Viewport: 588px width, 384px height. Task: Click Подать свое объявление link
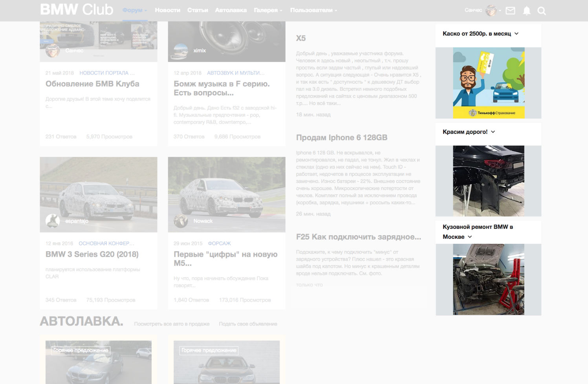248,324
